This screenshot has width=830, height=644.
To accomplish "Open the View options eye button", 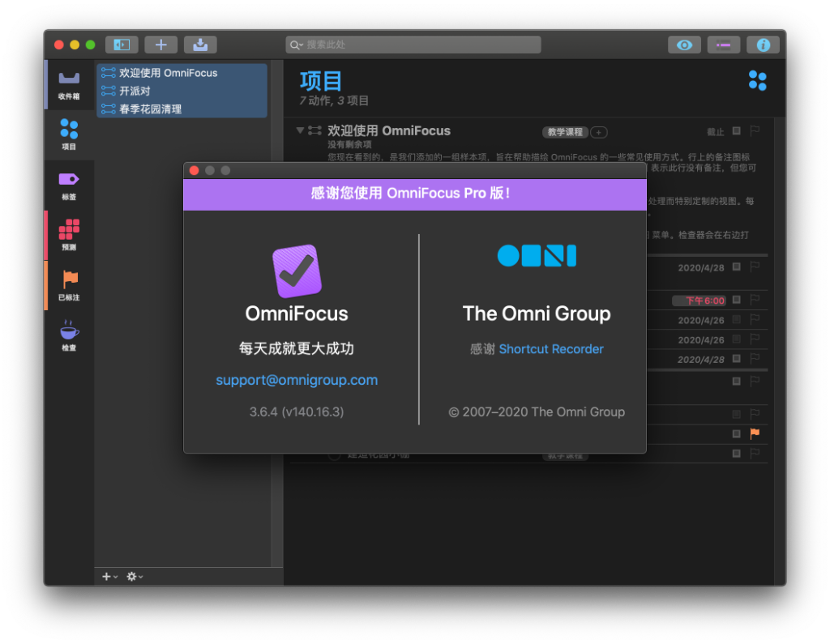I will [684, 45].
